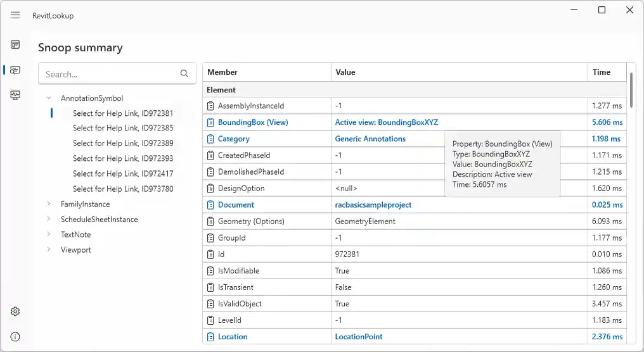The width and height of the screenshot is (644, 352).
Task: Click the clipboard icon beside Geometry (Options)
Action: [212, 222]
